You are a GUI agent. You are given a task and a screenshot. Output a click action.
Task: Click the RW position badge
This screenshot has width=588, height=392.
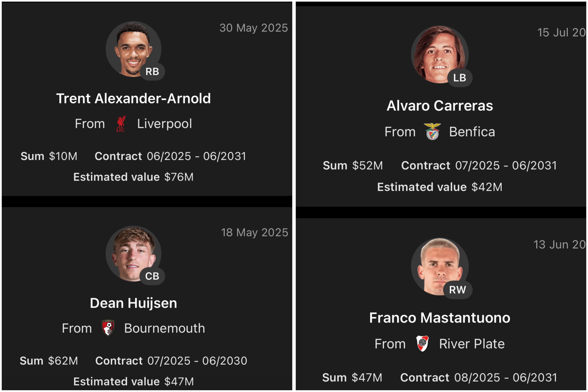[x=457, y=290]
